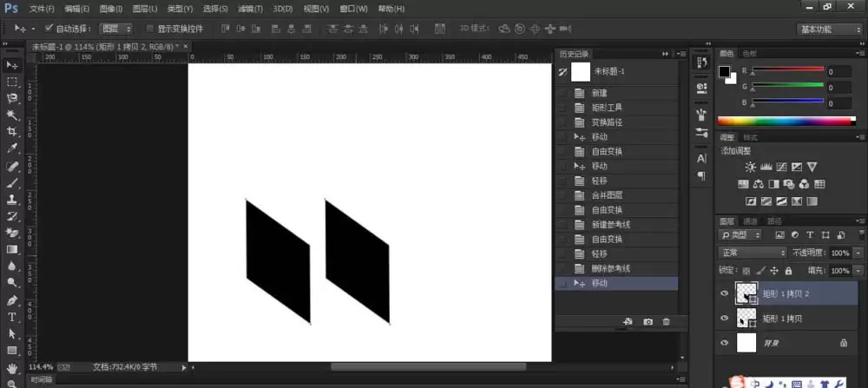868x388 pixels.
Task: Open the 正常 blend mode dropdown
Action: click(753, 253)
